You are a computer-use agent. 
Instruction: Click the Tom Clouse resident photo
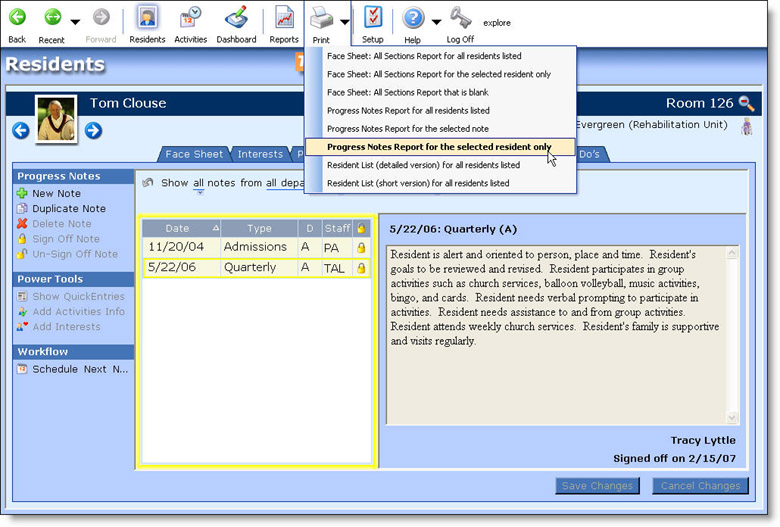click(57, 119)
